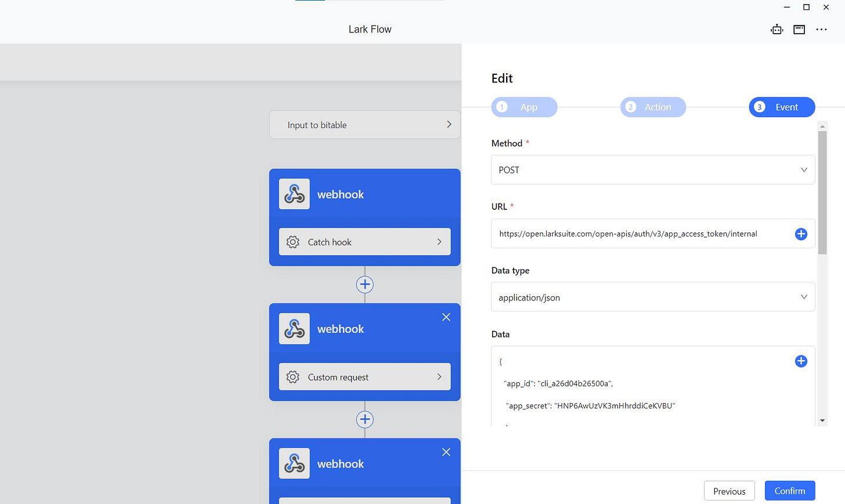The image size is (845, 504).
Task: Click the app_secret line in Data
Action: 591,406
